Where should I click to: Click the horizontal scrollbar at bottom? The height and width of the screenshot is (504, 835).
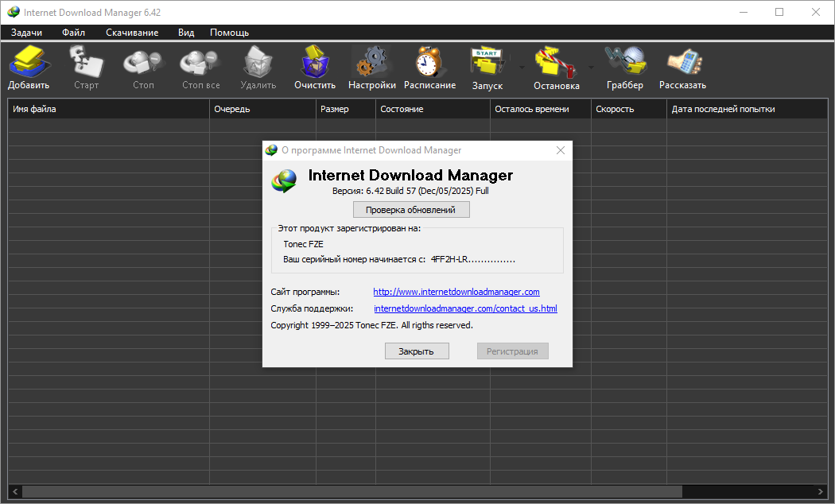[351, 491]
